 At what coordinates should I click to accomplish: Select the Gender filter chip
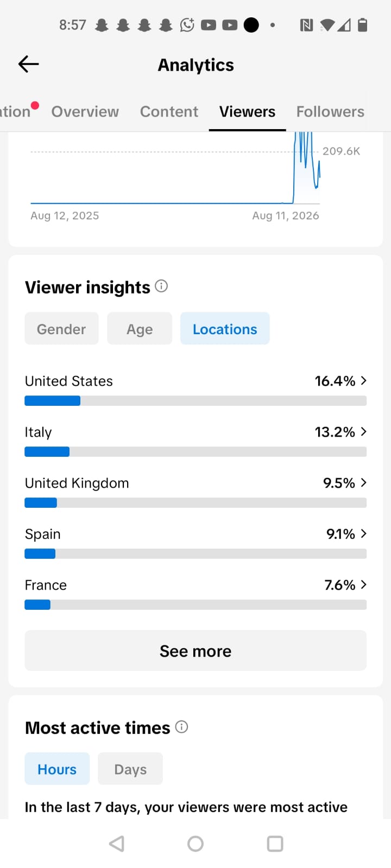click(x=61, y=329)
